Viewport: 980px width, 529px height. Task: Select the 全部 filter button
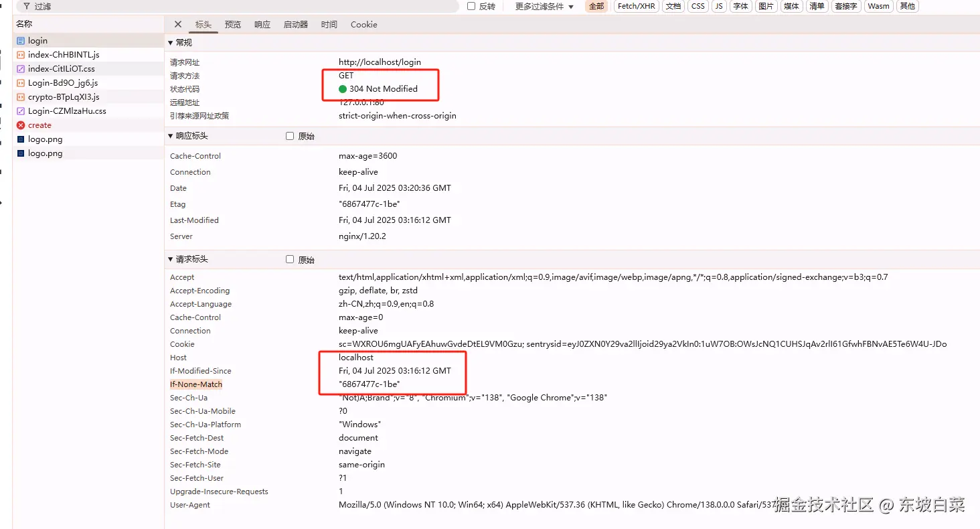click(596, 6)
